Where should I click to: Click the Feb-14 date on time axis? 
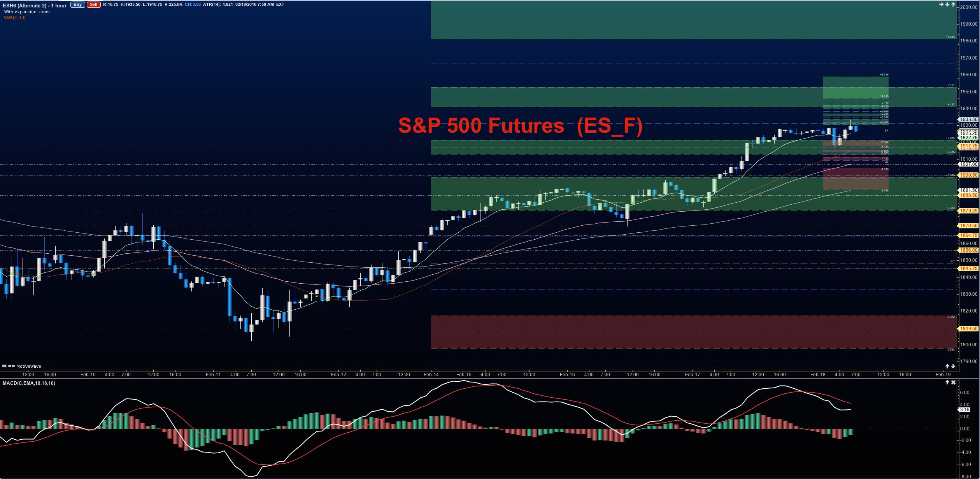(431, 375)
